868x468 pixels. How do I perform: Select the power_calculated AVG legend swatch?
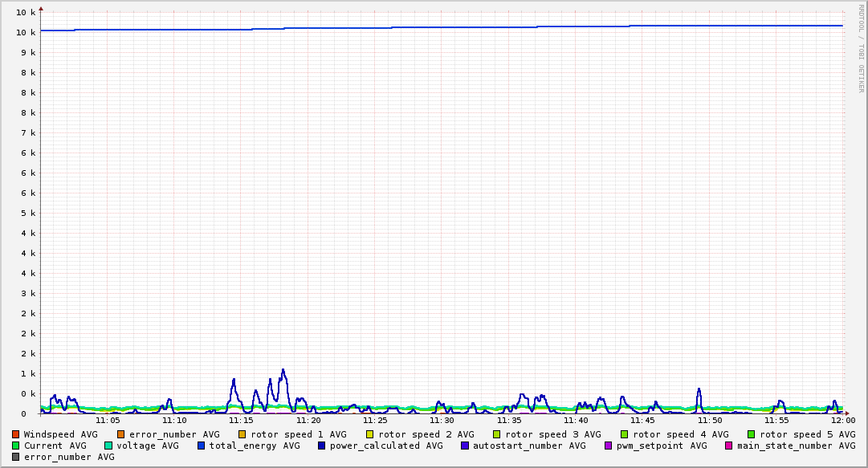point(321,446)
